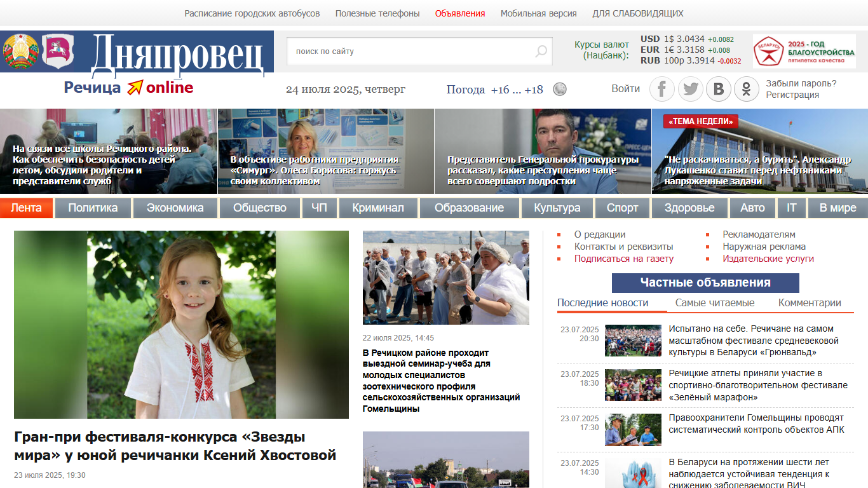
Task: Click the «ТЕМА НЕДЕЛИ» red label
Action: (x=700, y=121)
